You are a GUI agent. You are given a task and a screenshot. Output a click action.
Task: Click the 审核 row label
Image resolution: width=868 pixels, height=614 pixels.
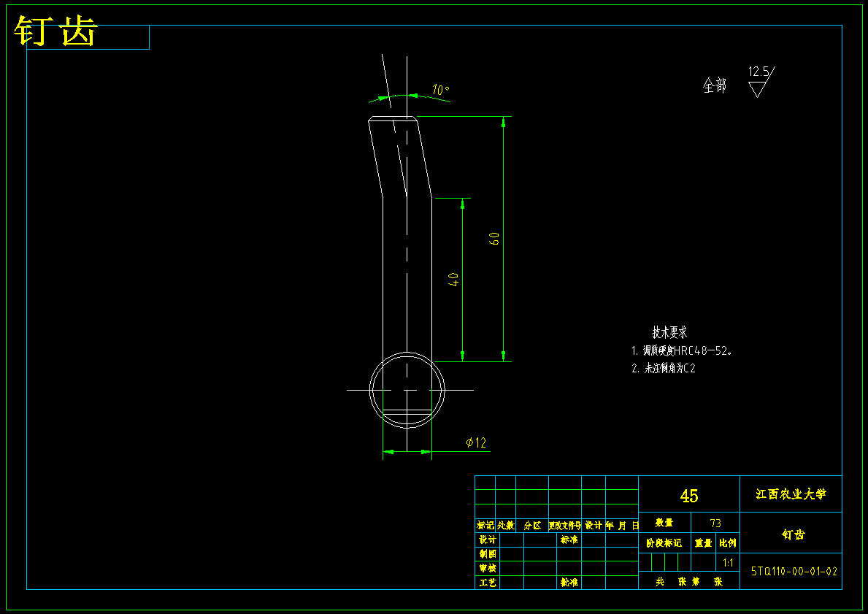[488, 568]
